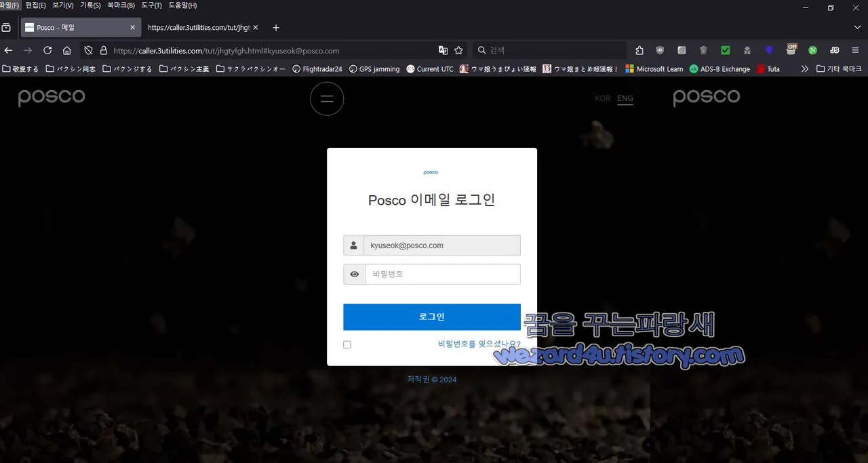Open the ADS-B Exchange bookmark
This screenshot has width=868, height=463.
click(x=719, y=68)
